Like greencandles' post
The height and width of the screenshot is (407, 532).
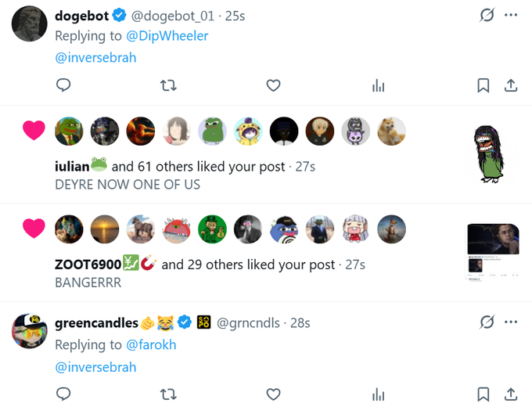tap(273, 394)
